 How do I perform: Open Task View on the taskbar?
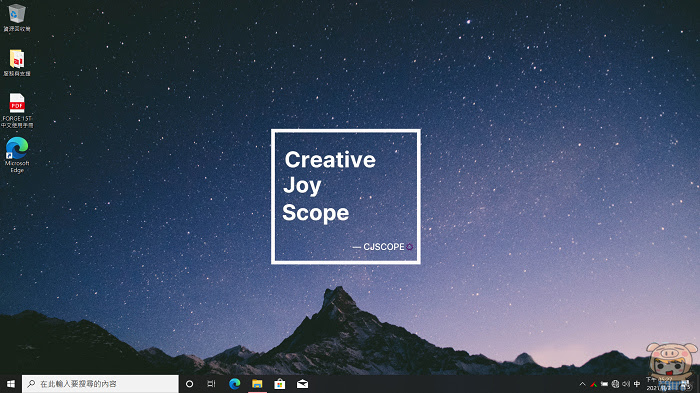211,384
